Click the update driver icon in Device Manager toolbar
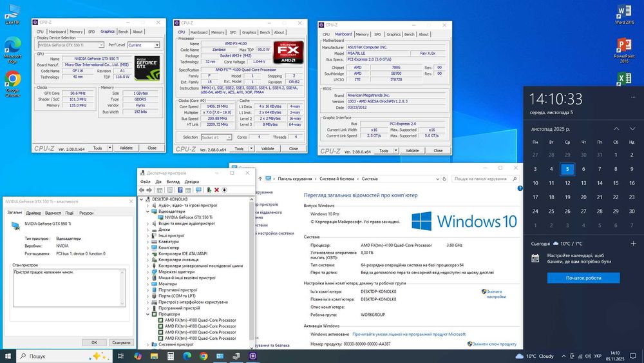This screenshot has width=644, height=363. point(209,190)
